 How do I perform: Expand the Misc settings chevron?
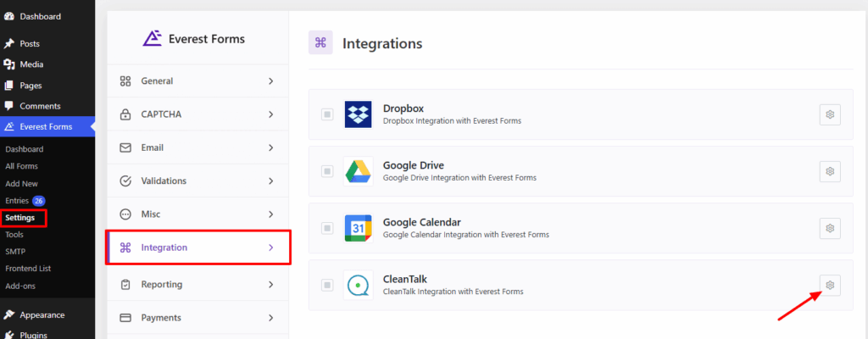tap(270, 214)
